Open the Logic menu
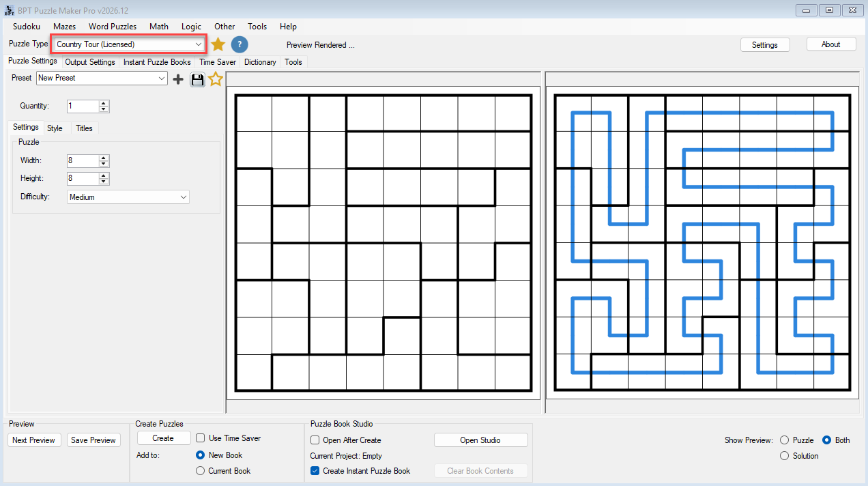868x486 pixels. click(x=192, y=27)
